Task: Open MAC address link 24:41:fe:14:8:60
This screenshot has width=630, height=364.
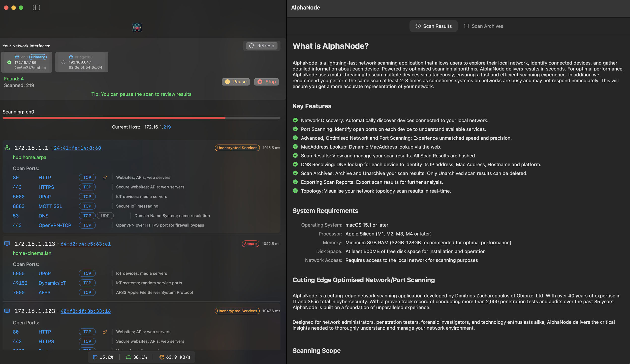Action: (x=77, y=148)
